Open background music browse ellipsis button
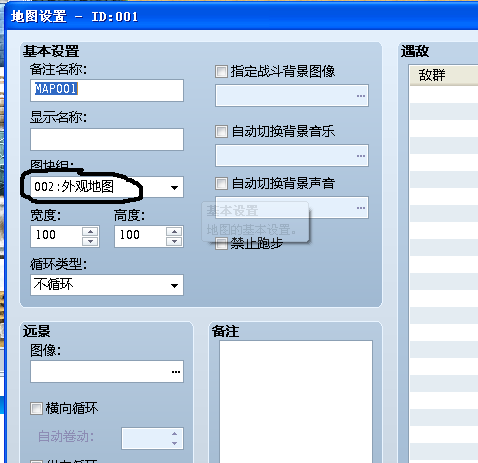478x463 pixels. coord(361,156)
